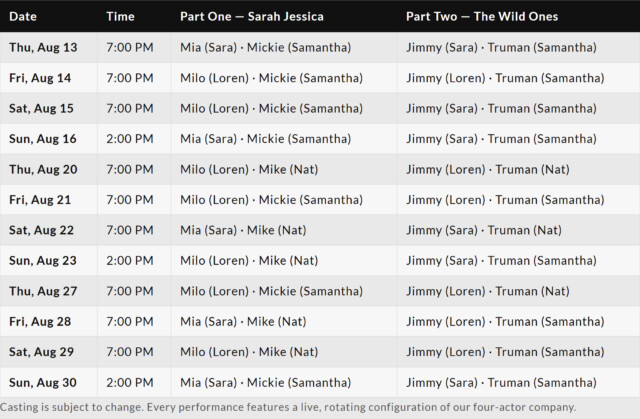Select the Part One — Sarah Jessica header

252,16
